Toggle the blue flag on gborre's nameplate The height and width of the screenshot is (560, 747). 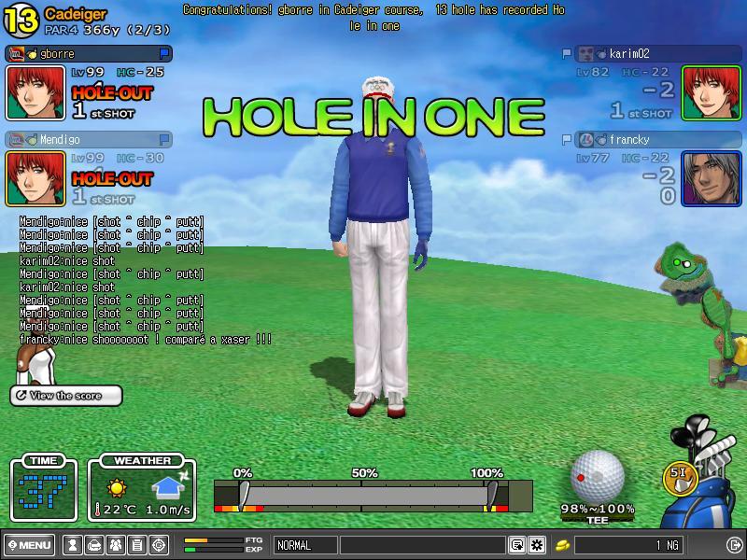[164, 54]
